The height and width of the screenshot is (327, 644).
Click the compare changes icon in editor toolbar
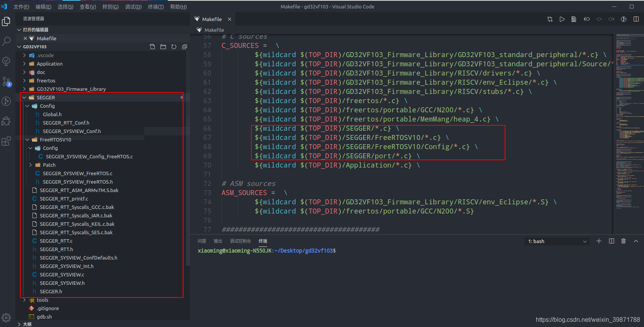(550, 19)
